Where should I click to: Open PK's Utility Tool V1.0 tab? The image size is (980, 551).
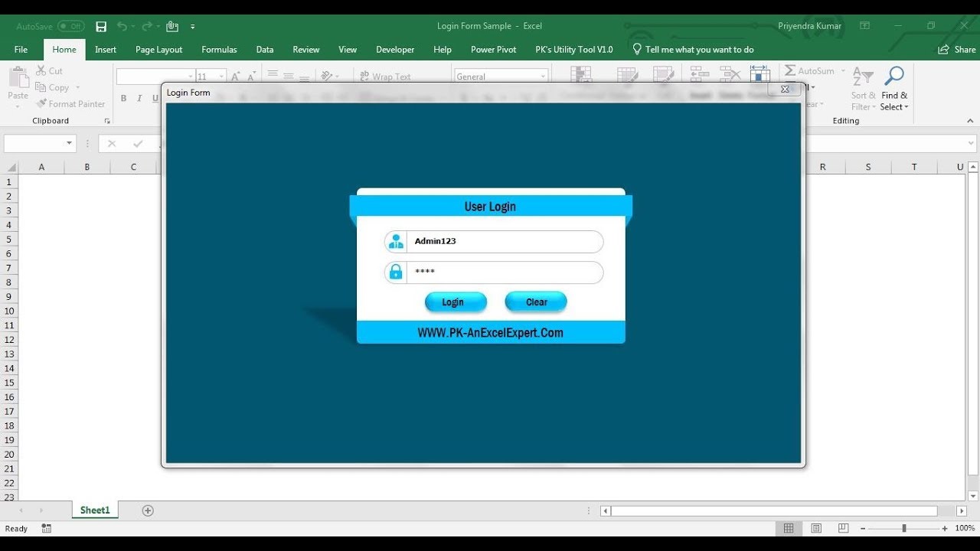pyautogui.click(x=574, y=49)
